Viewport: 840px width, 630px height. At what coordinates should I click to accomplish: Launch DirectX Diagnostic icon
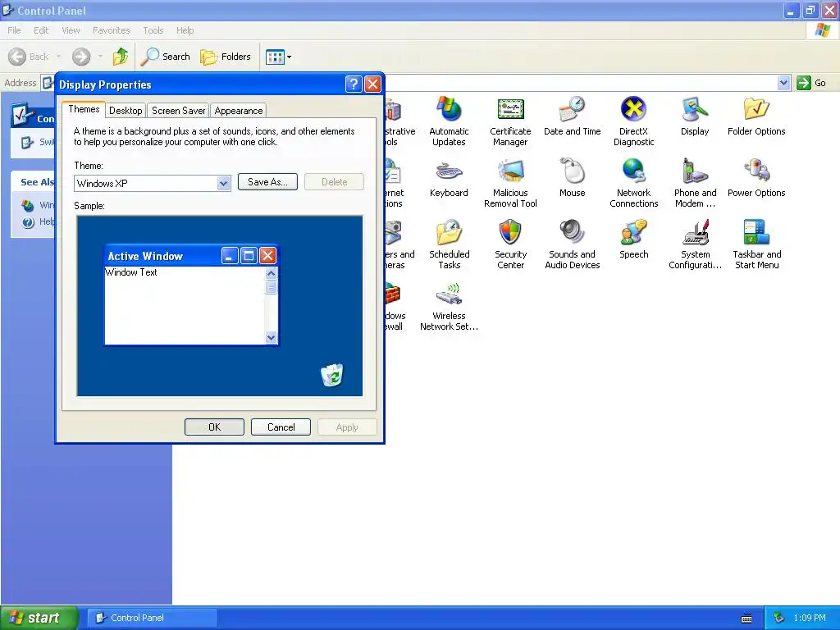pyautogui.click(x=634, y=121)
